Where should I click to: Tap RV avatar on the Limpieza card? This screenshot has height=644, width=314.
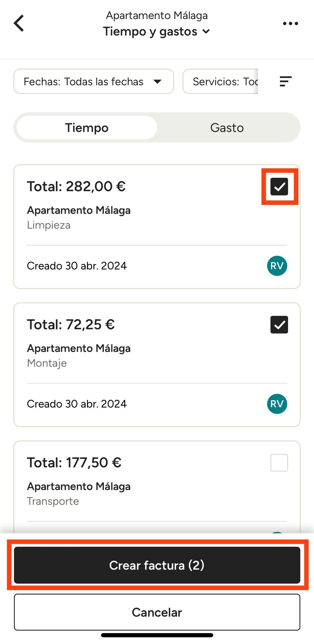pos(277,266)
